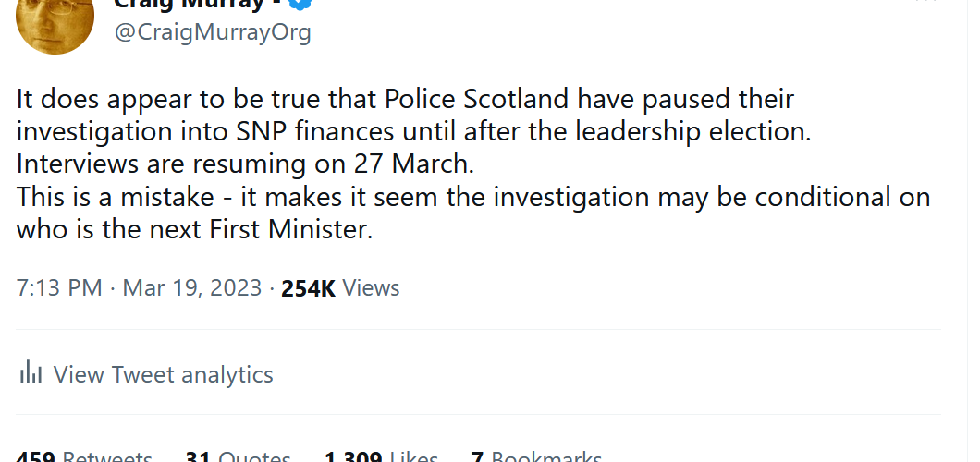This screenshot has width=980, height=462.
Task: Click the word Views after 254K
Action: coord(371,287)
